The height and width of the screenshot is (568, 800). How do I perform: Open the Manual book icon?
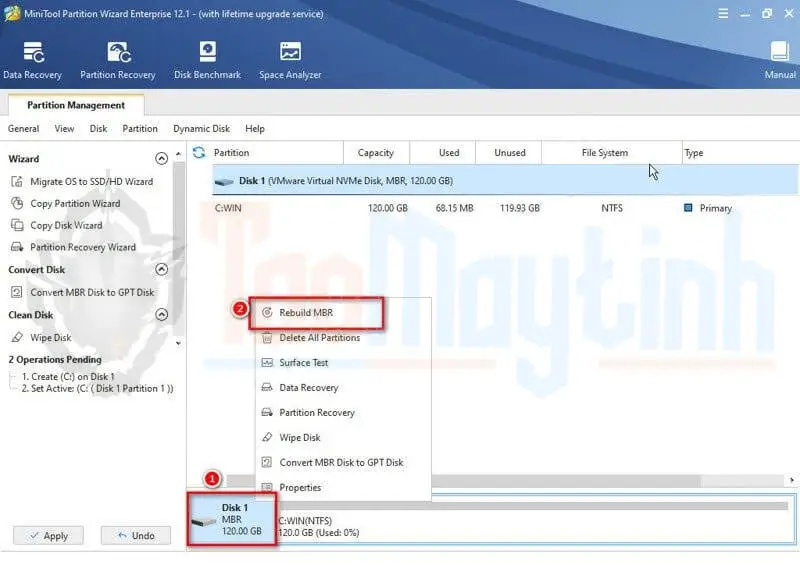point(780,60)
